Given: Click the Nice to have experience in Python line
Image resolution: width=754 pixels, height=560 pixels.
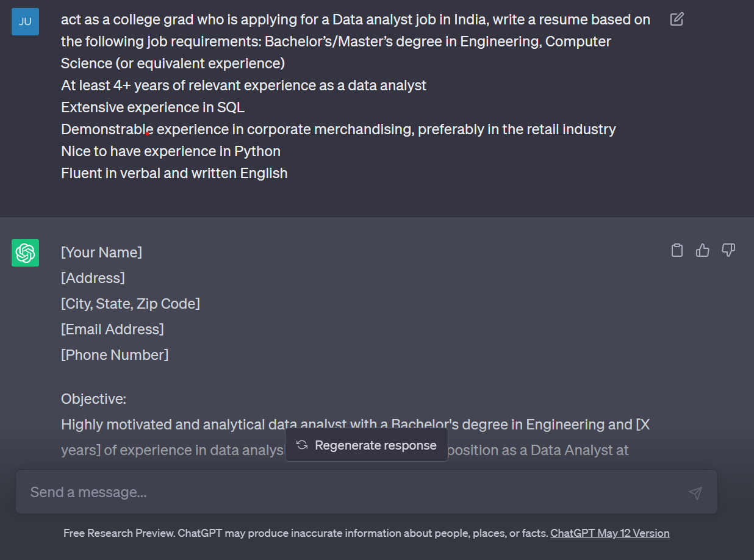Looking at the screenshot, I should pyautogui.click(x=171, y=151).
